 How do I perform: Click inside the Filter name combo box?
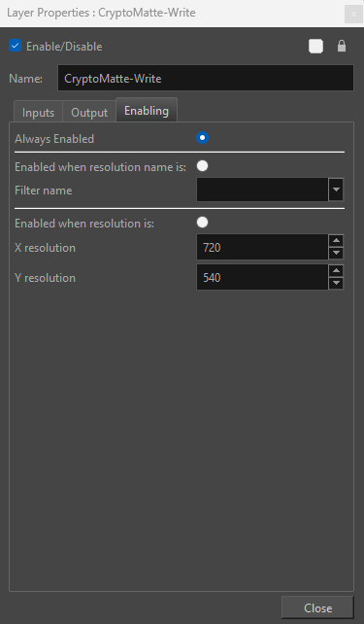coord(263,190)
